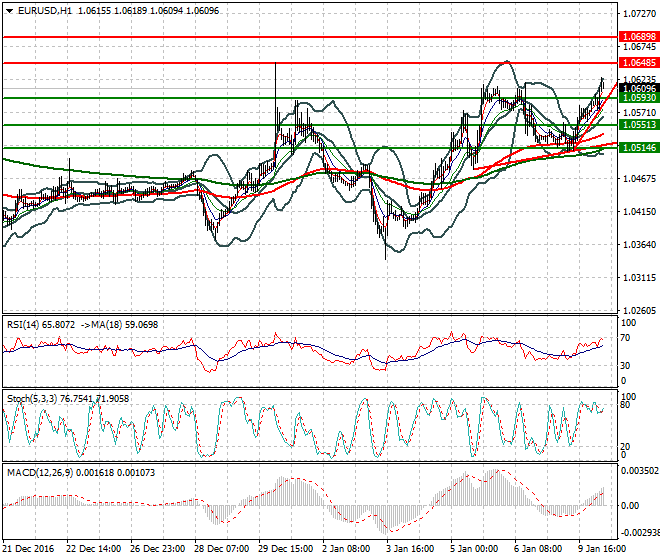Click the 3 Jan 16:00 time axis label
Screen dimensions: 660x560
(x=410, y=549)
